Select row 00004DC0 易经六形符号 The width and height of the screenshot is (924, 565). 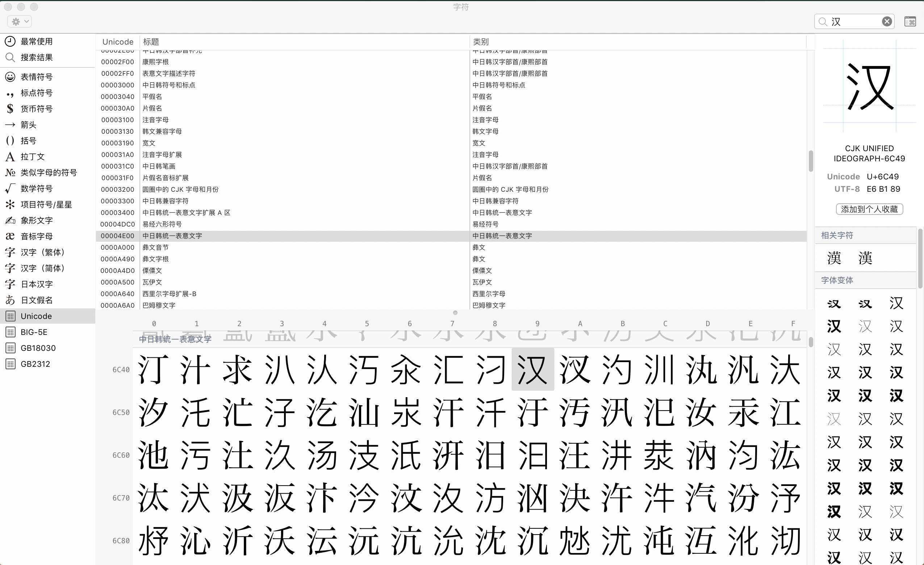(x=452, y=224)
